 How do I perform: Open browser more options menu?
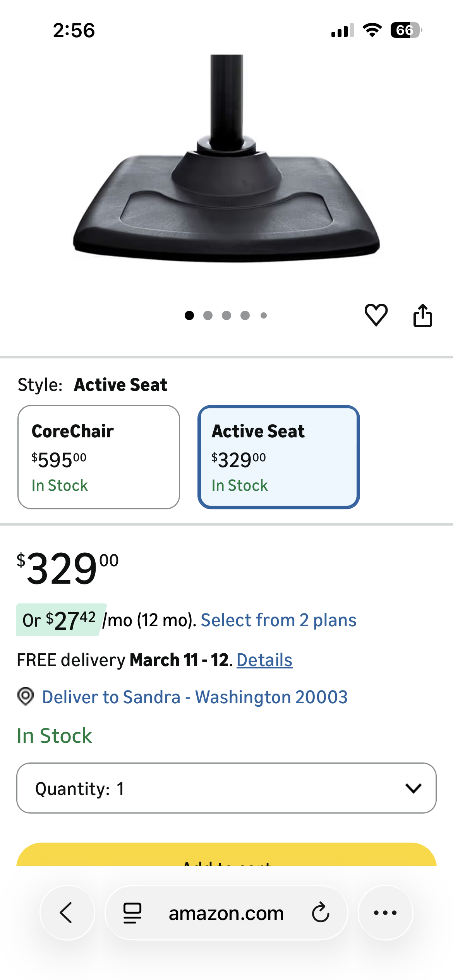pos(385,913)
